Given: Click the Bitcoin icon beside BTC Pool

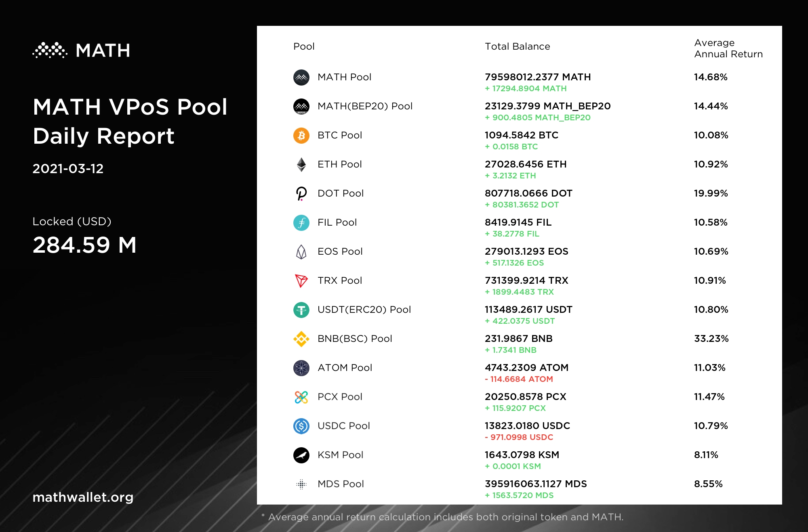Looking at the screenshot, I should 301,136.
